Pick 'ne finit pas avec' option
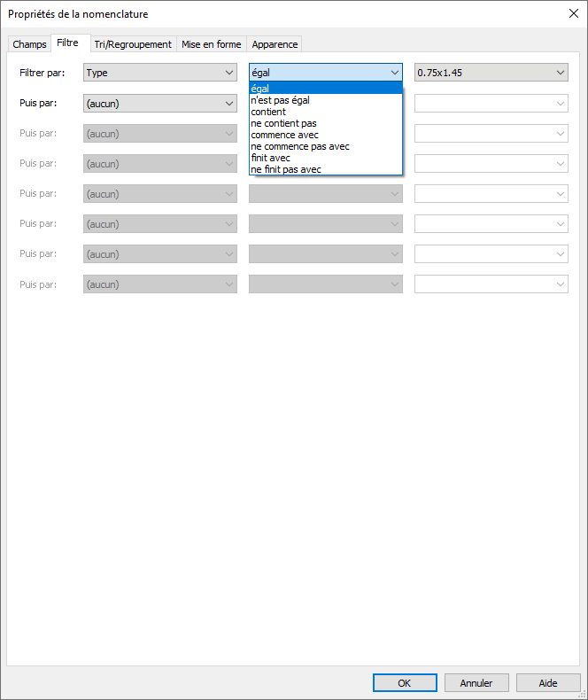The image size is (588, 700). point(286,169)
